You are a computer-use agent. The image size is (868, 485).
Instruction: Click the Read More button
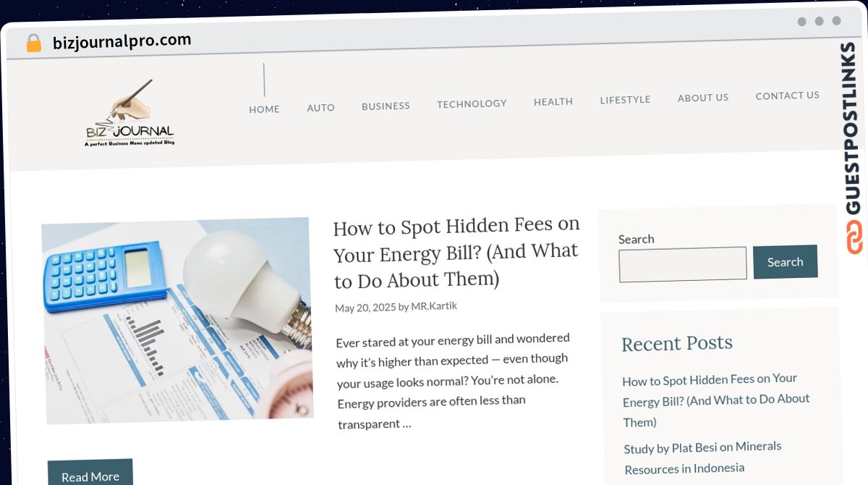pyautogui.click(x=90, y=475)
